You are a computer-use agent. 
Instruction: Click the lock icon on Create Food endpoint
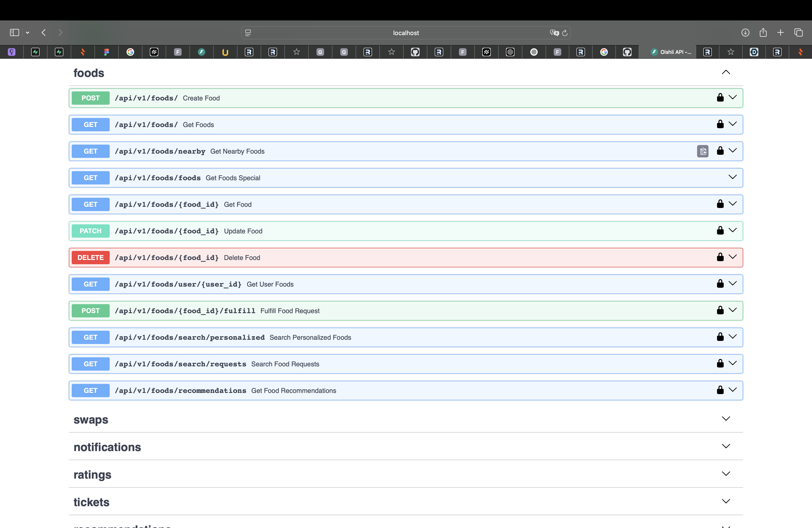[720, 98]
